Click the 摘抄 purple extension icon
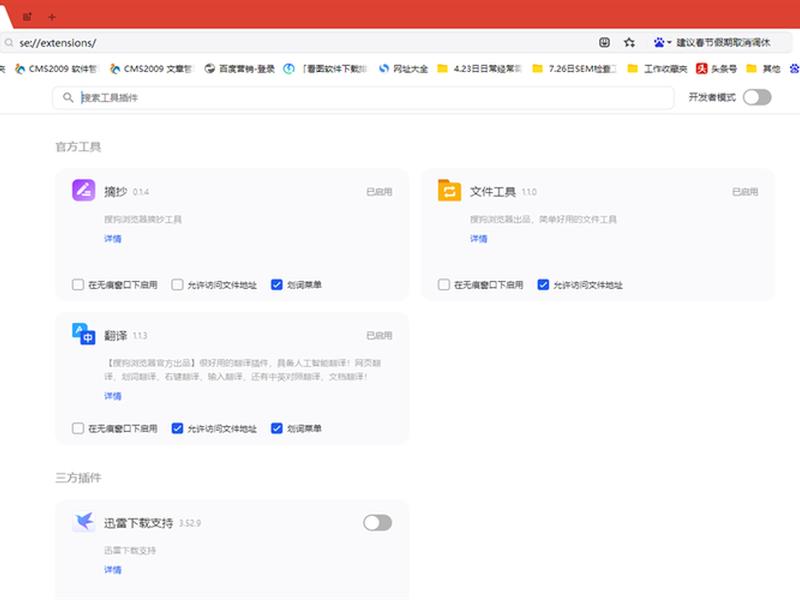800x600 pixels. (84, 190)
